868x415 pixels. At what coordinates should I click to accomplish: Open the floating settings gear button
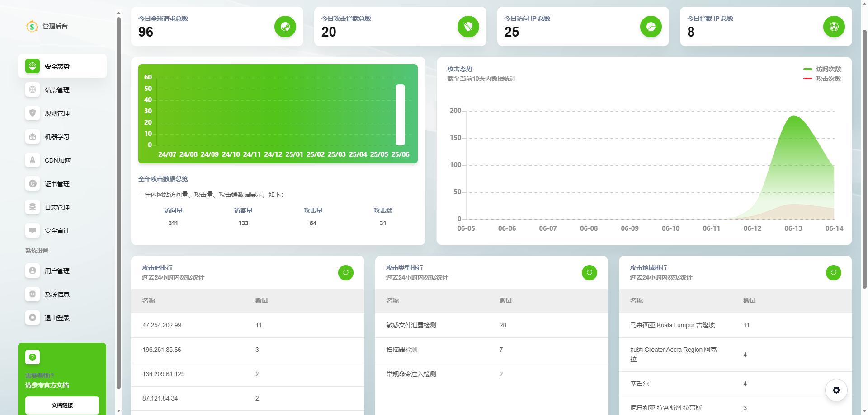coord(836,390)
